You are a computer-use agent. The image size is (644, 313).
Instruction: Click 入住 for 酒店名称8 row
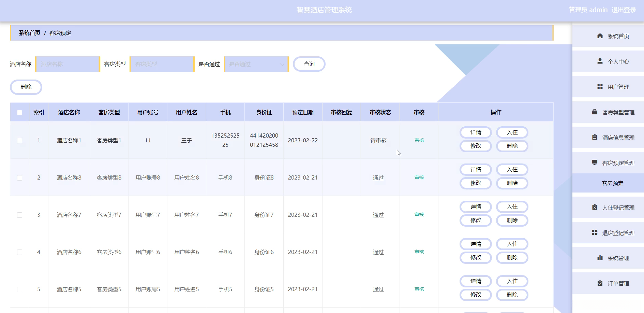point(512,170)
